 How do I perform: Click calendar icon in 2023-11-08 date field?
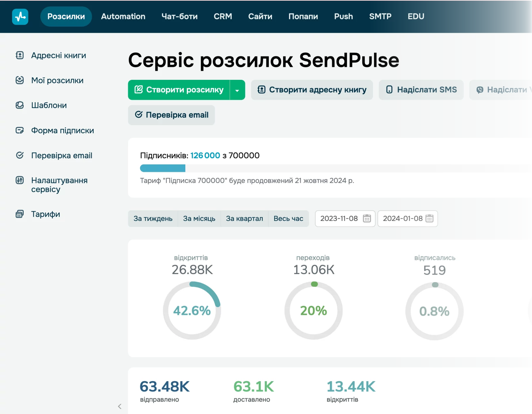[367, 218]
